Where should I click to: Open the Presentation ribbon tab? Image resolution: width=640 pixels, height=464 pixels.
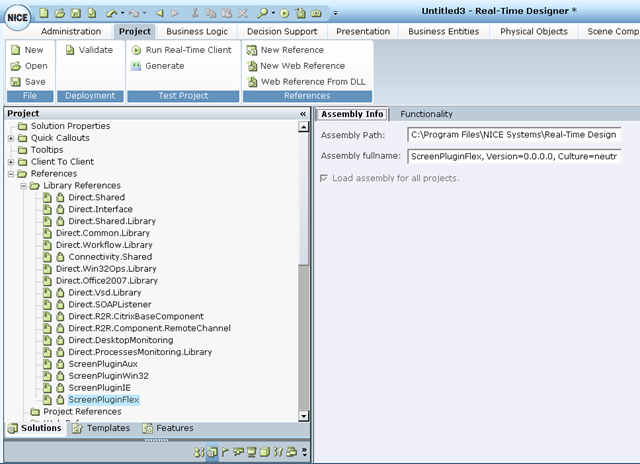363,31
